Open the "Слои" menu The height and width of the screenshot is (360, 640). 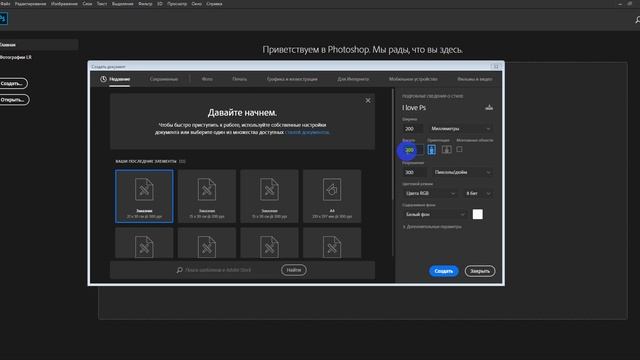(87, 4)
